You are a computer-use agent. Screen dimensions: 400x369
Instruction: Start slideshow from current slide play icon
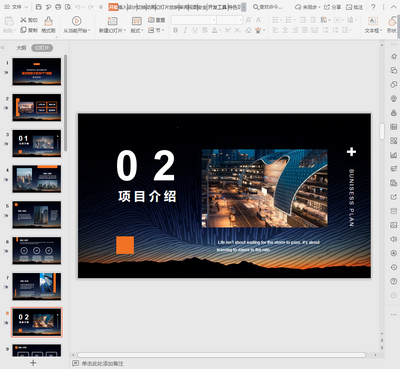click(76, 21)
